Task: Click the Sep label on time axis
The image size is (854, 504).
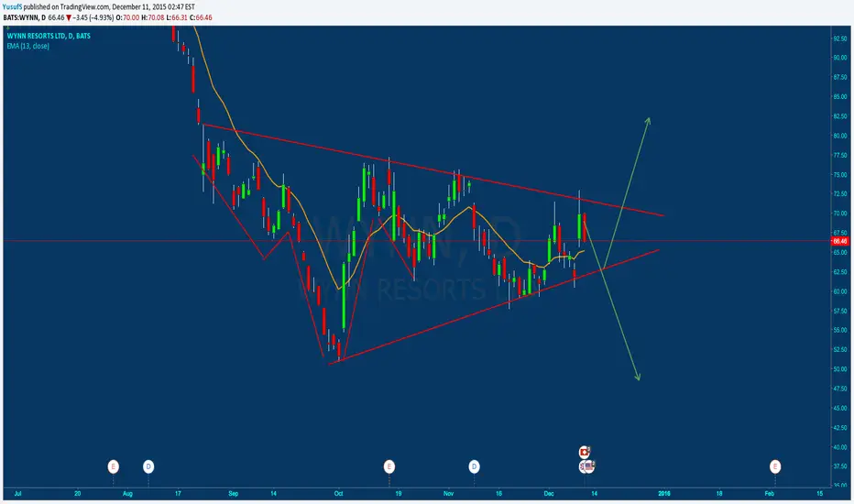Action: (233, 494)
